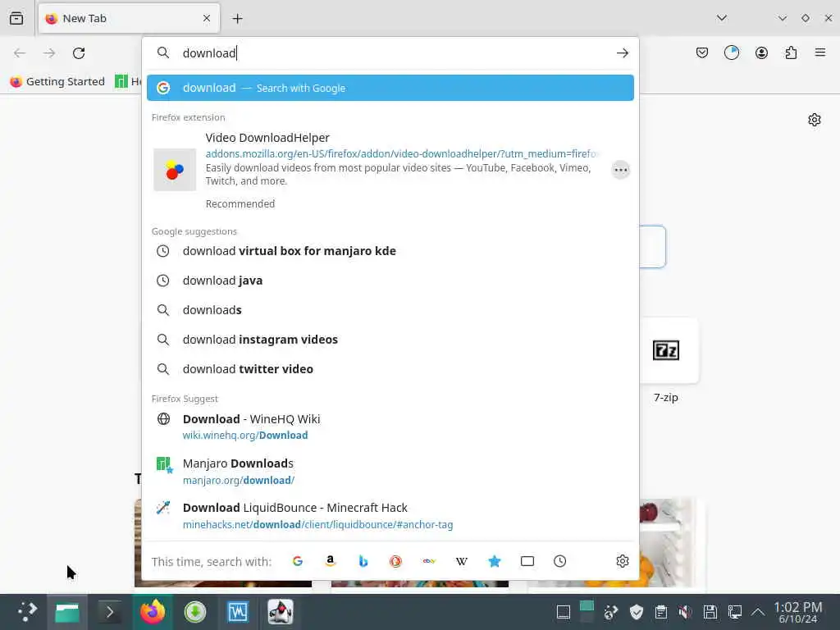Search in open Tabs icon
This screenshot has height=630, width=840.
point(527,561)
